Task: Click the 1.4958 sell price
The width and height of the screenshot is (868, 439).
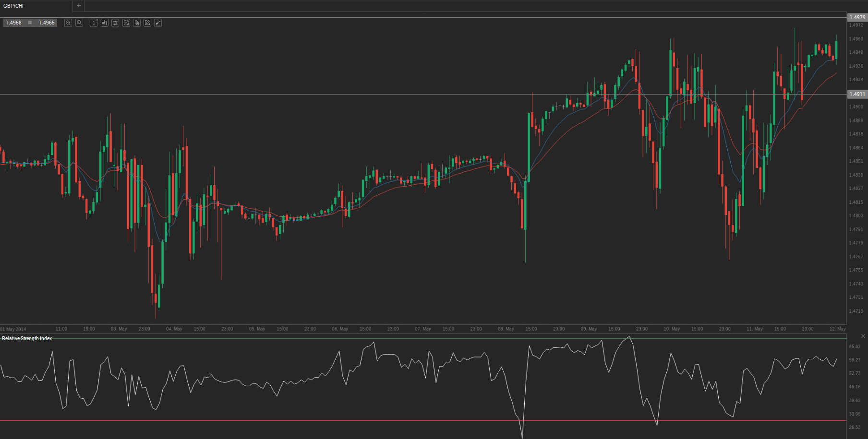Action: click(14, 23)
